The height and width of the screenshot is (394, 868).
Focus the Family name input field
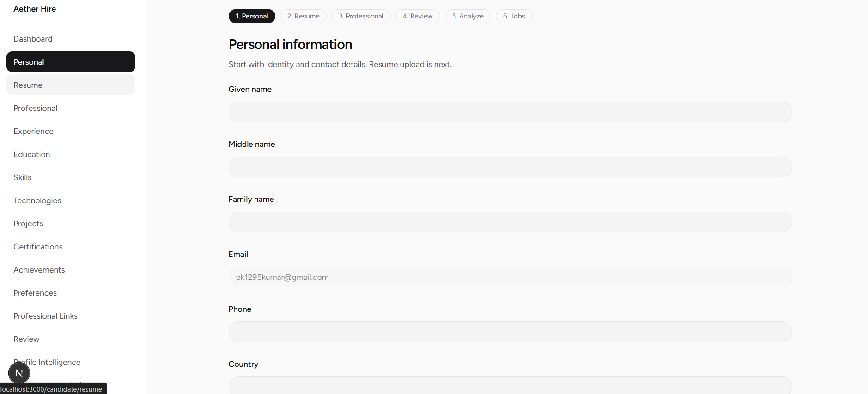tap(510, 222)
